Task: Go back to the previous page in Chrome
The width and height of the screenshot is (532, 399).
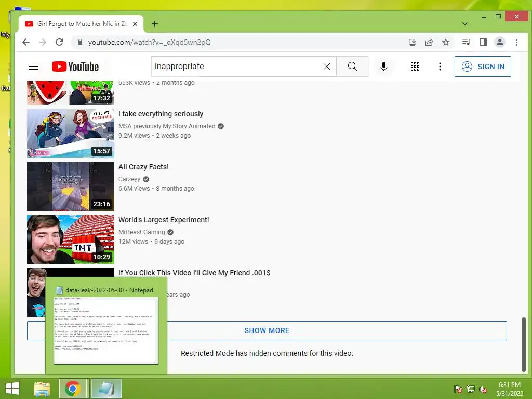Action: pos(26,42)
